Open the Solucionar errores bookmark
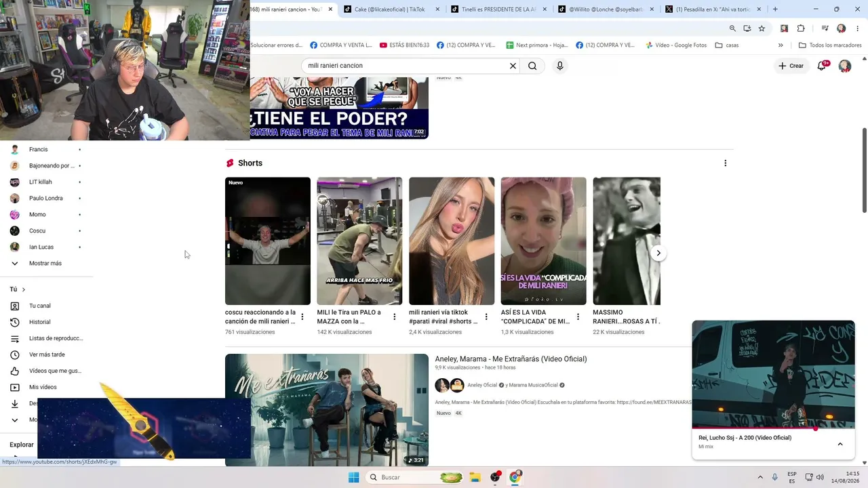This screenshot has width=868, height=488. 277,45
